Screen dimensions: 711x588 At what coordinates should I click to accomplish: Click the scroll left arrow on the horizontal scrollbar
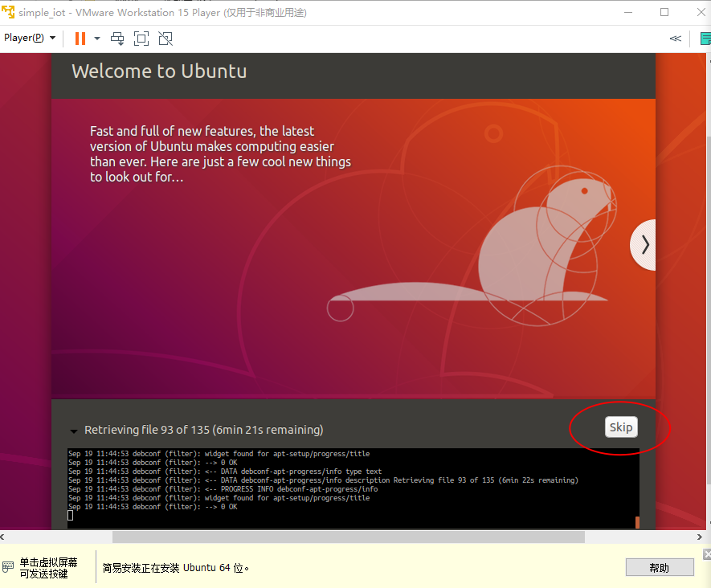coord(2,537)
